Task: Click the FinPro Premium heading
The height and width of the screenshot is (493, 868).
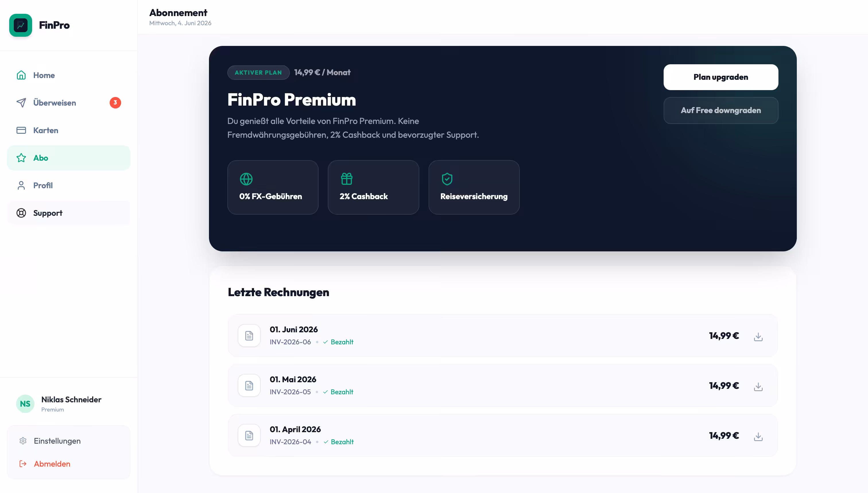Action: tap(292, 100)
